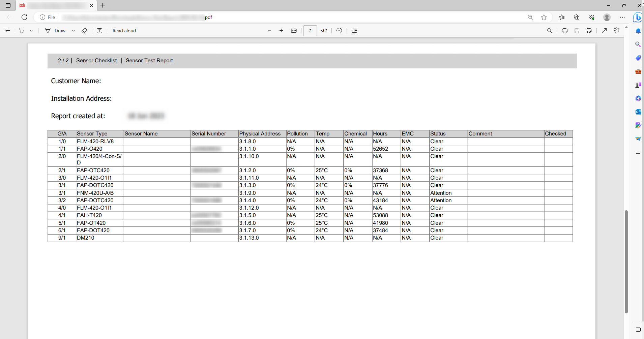Activate the Add text tool
Viewport: 644px width, 339px height.
[99, 31]
